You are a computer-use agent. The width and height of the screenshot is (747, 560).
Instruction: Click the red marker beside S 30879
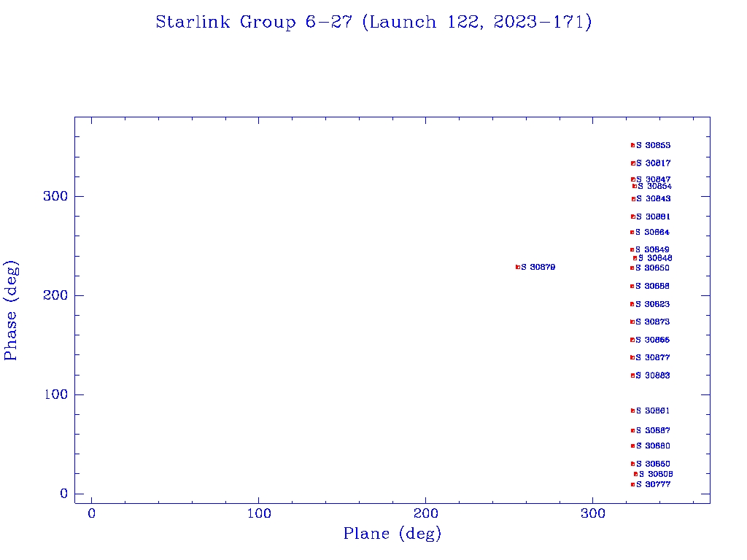tap(518, 267)
